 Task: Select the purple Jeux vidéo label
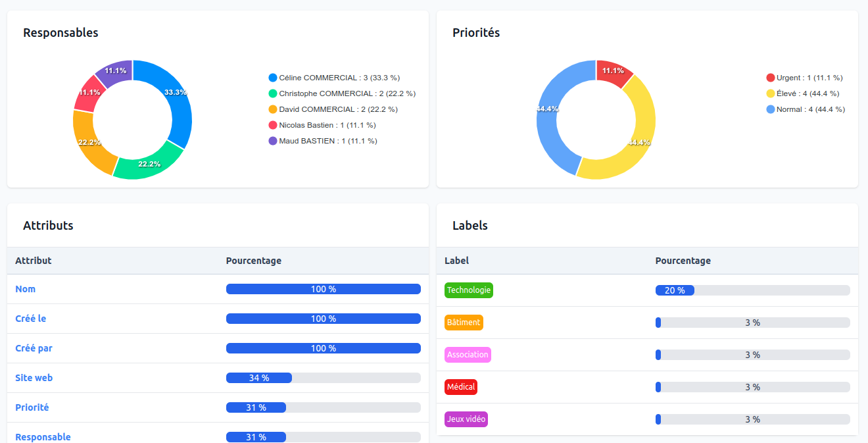click(466, 419)
